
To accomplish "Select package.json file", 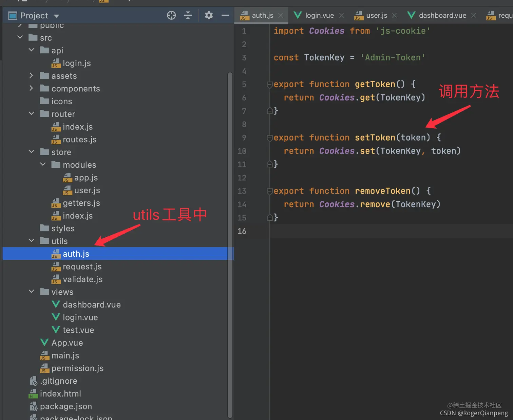I will click(60, 406).
